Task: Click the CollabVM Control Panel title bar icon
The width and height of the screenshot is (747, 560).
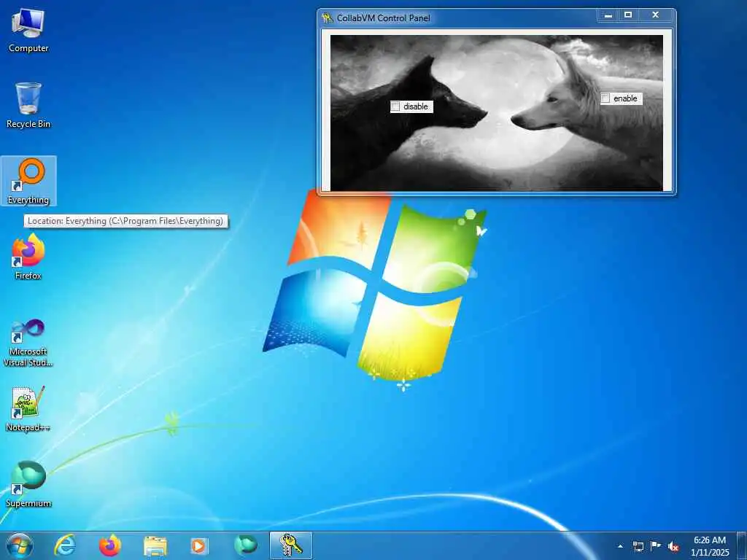Action: pyautogui.click(x=328, y=18)
